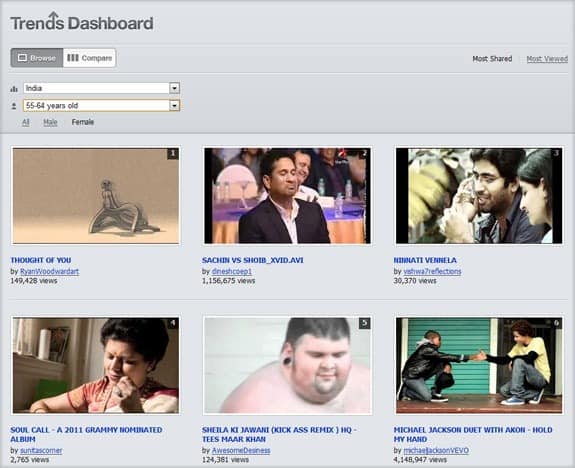Click the bar chart icon beside India

point(14,89)
